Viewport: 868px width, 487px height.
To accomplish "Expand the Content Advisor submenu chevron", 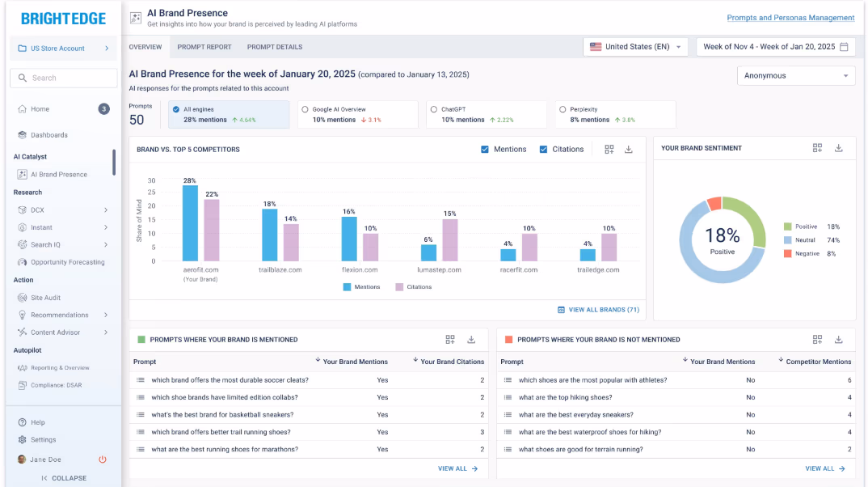I will pyautogui.click(x=106, y=332).
